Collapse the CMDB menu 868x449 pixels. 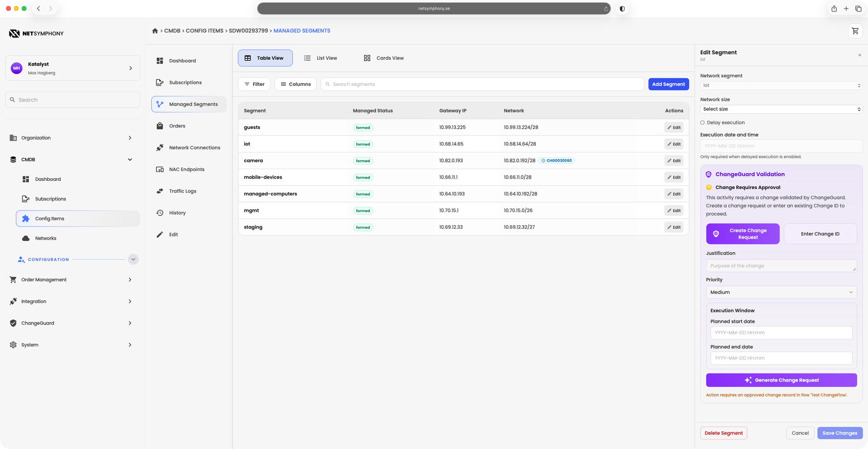[x=73, y=160]
